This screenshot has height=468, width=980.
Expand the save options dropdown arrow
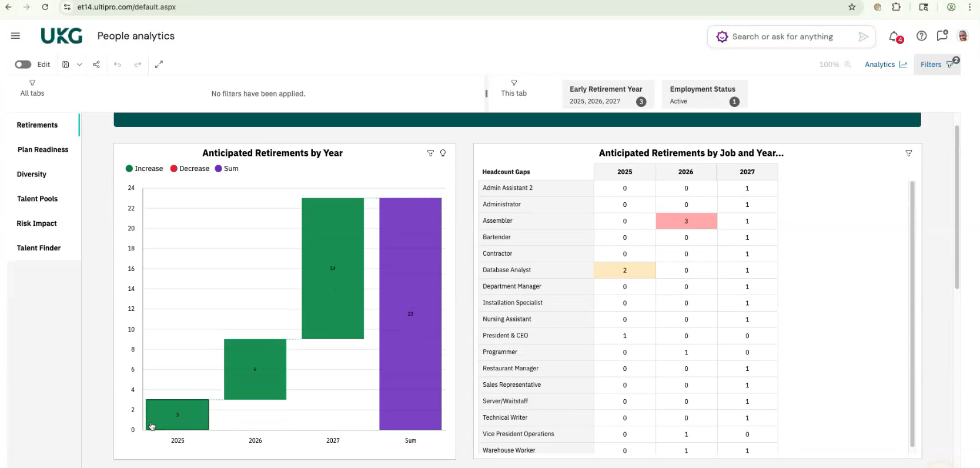79,65
